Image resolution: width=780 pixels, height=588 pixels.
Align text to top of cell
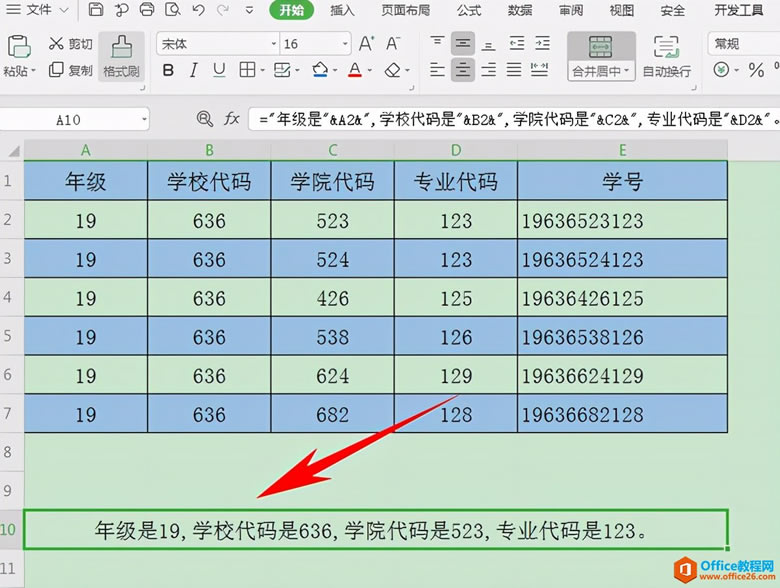pyautogui.click(x=437, y=43)
